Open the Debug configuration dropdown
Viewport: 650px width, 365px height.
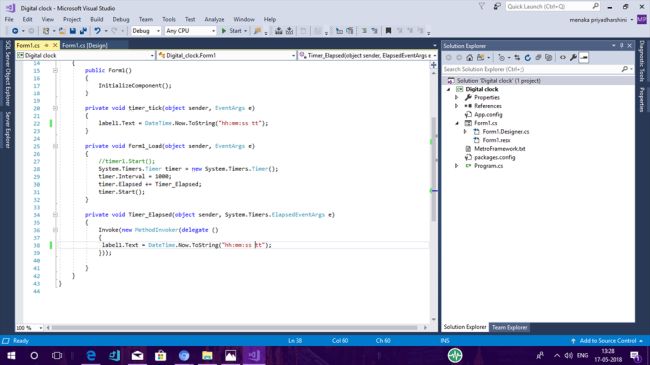click(x=146, y=31)
